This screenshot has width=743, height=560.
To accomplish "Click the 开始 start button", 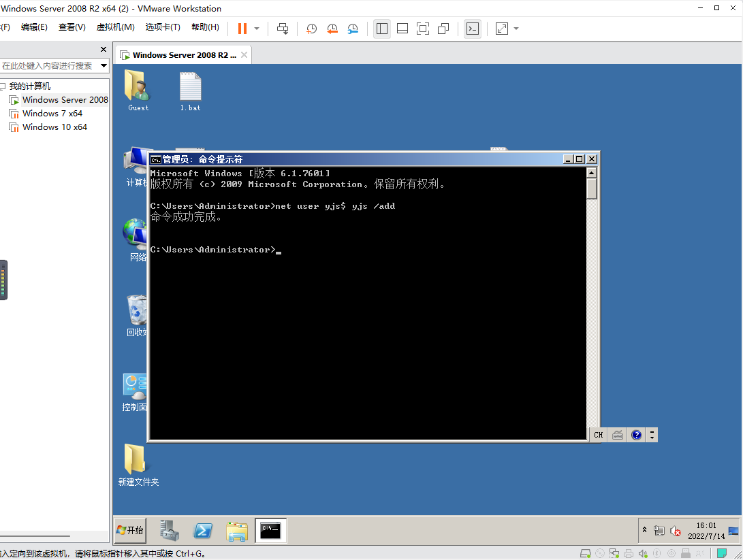I will click(x=130, y=530).
